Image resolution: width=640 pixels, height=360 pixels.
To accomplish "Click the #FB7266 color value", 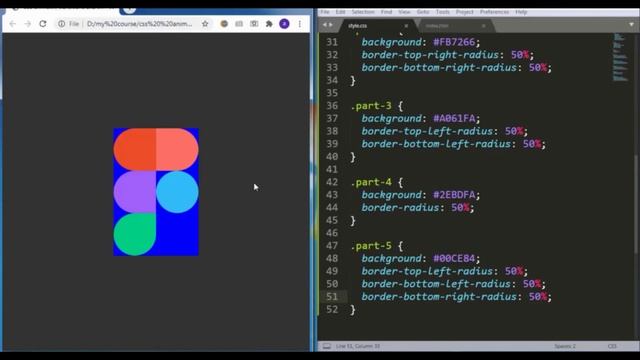I will tap(454, 42).
